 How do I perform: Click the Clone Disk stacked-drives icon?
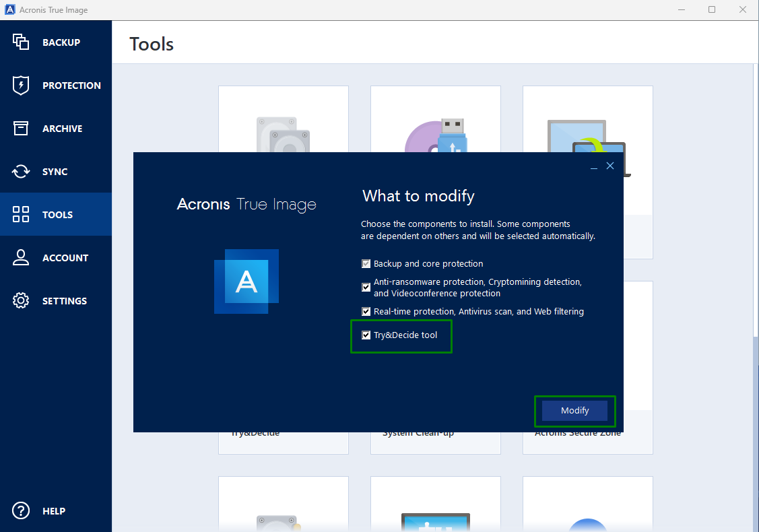[283, 135]
